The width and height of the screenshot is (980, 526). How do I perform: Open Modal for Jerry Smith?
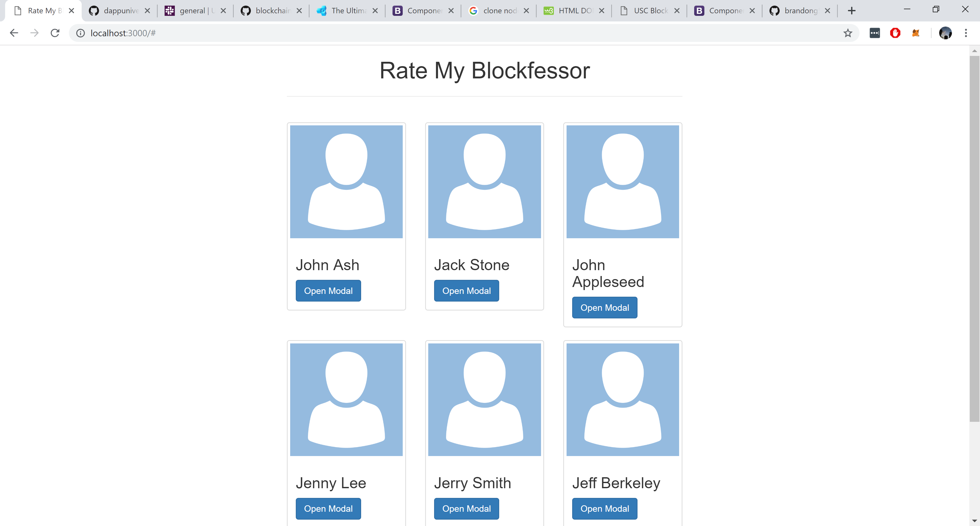coord(466,508)
